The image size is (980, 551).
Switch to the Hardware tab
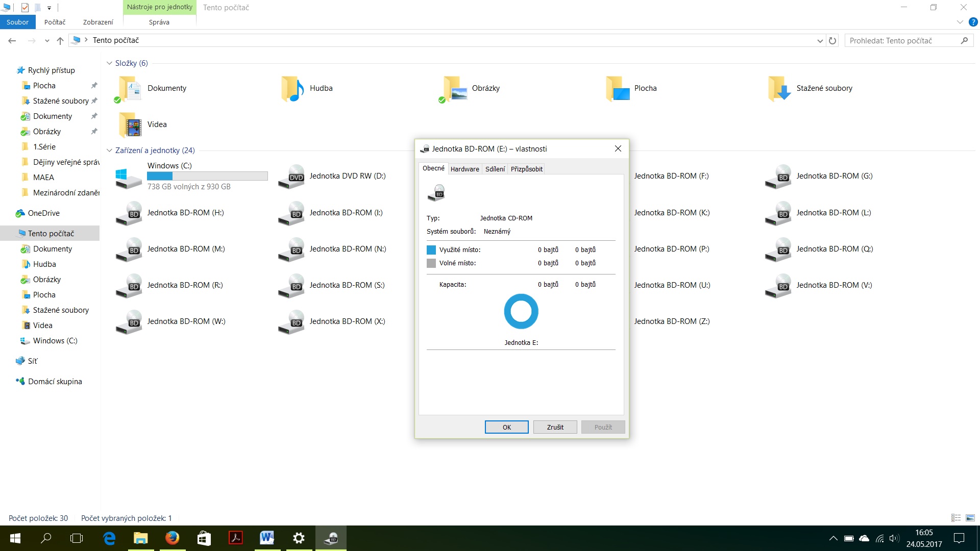tap(464, 169)
